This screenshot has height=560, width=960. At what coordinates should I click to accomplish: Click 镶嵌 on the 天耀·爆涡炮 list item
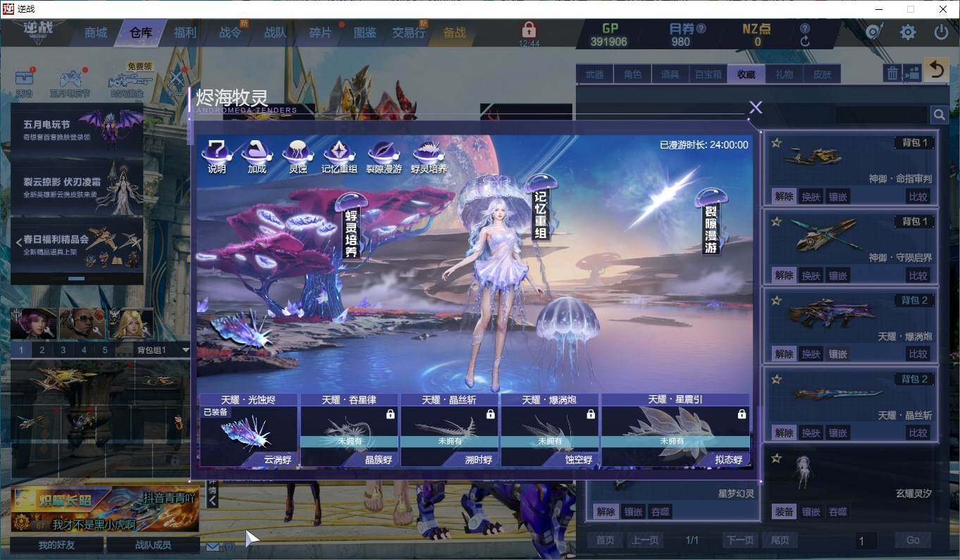[x=837, y=354]
